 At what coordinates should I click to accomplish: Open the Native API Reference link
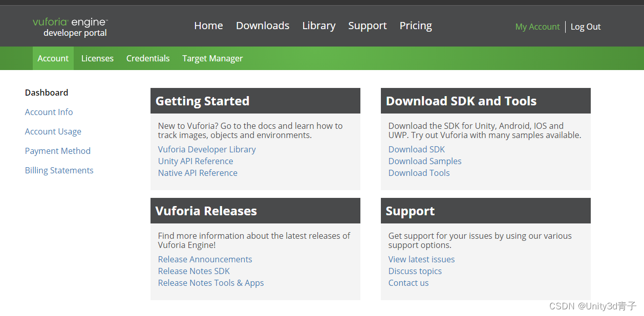pyautogui.click(x=198, y=173)
